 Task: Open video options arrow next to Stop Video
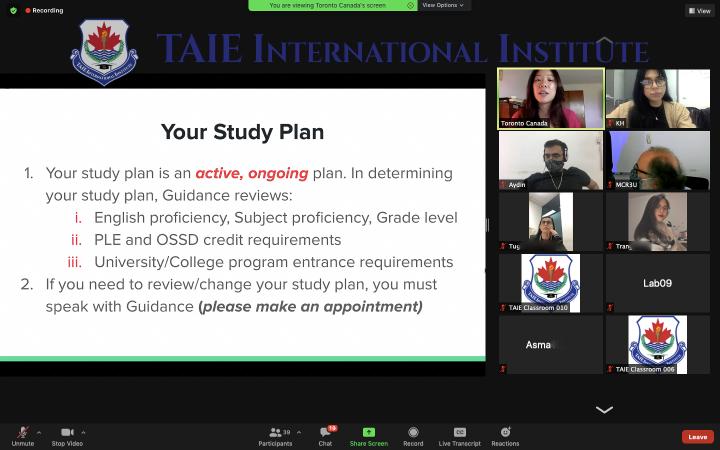click(83, 432)
